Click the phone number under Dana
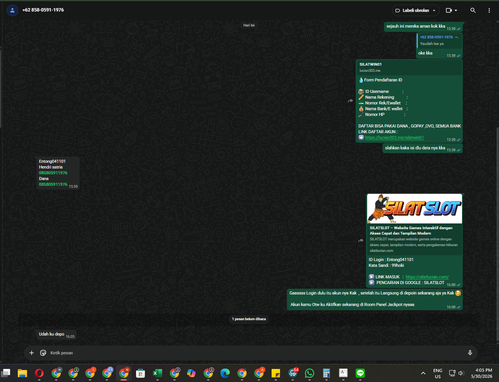Viewport: 499px width, 382px height. [53, 184]
